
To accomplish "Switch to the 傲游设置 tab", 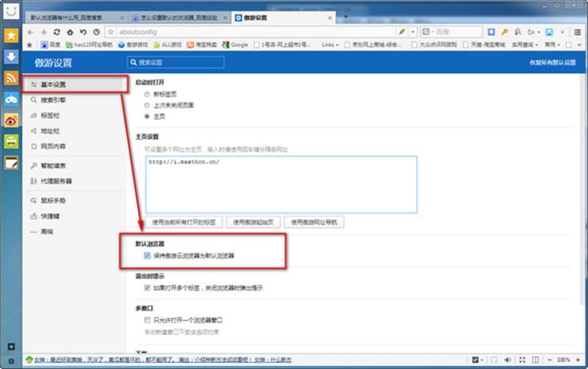I will [283, 18].
